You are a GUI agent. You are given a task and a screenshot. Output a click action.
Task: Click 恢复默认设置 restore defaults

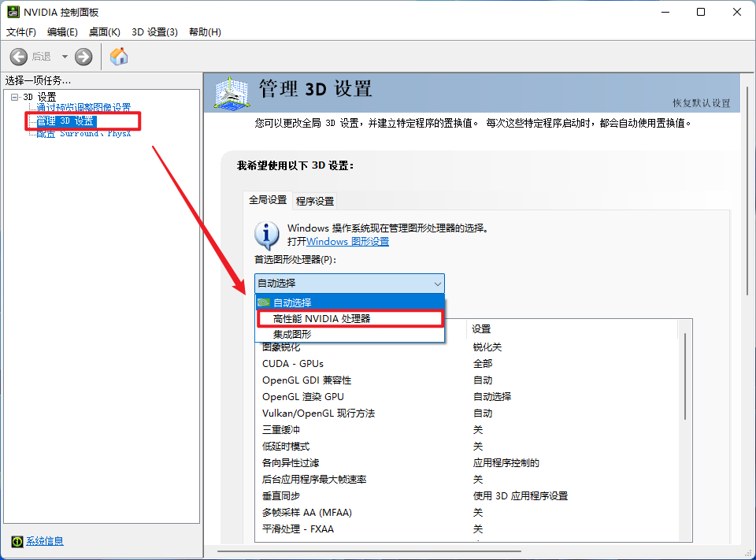tap(702, 103)
